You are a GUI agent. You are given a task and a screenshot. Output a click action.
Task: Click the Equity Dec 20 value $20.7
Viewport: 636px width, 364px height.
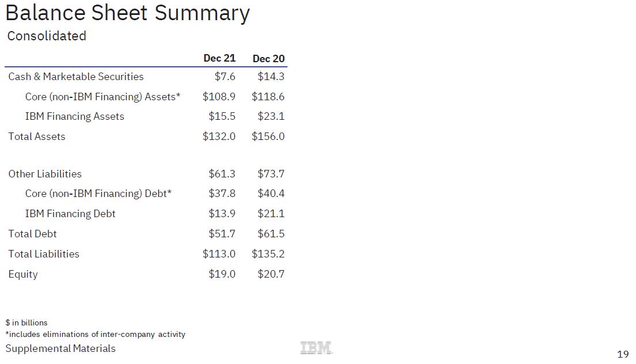click(x=271, y=274)
